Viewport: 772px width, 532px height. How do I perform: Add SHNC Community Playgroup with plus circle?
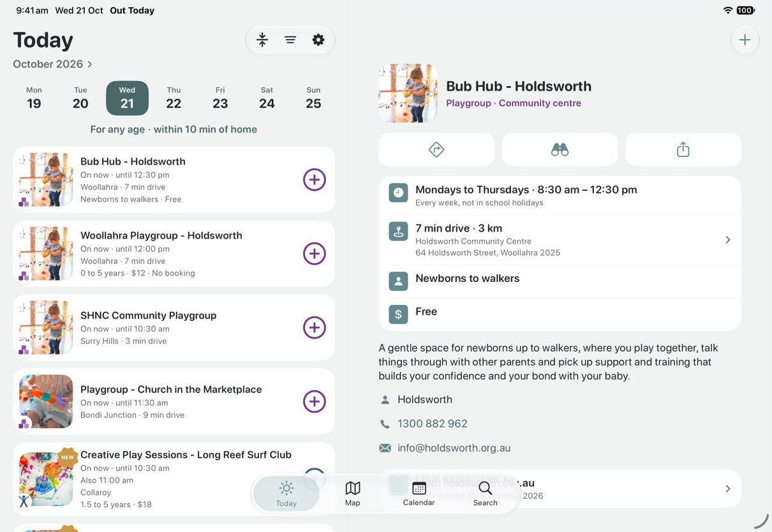(x=315, y=328)
